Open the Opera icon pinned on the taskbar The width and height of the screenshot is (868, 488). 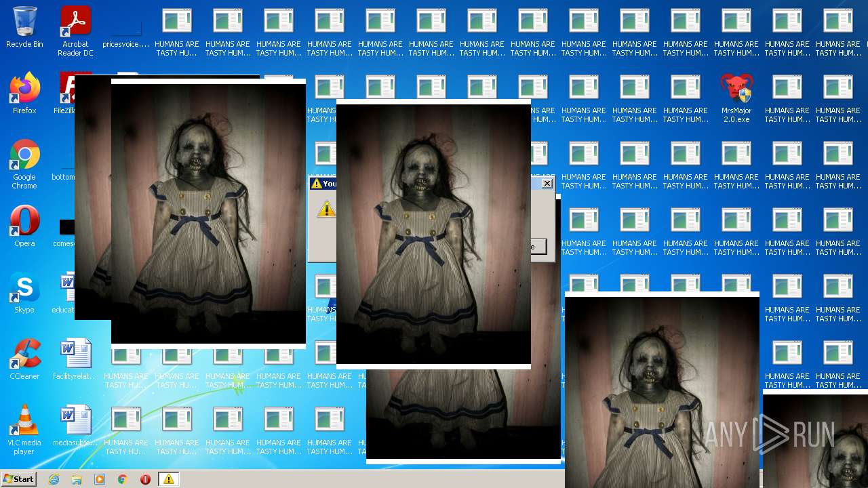145,479
